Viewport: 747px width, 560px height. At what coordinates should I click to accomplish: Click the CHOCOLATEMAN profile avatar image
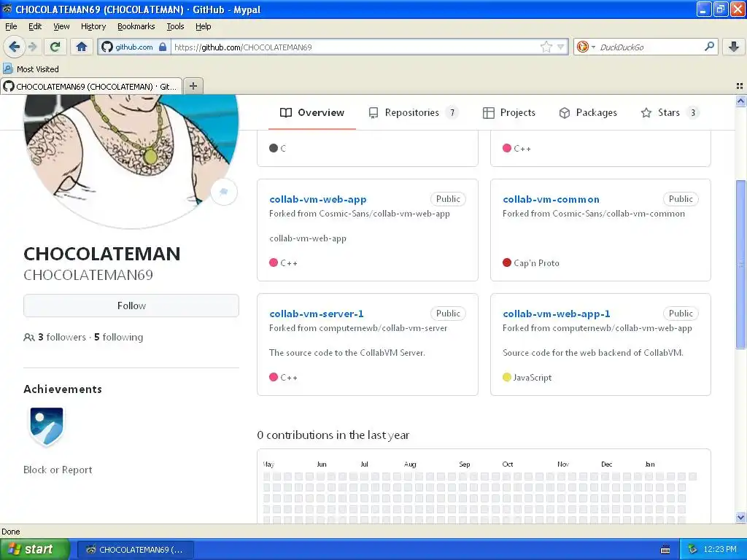point(131,161)
